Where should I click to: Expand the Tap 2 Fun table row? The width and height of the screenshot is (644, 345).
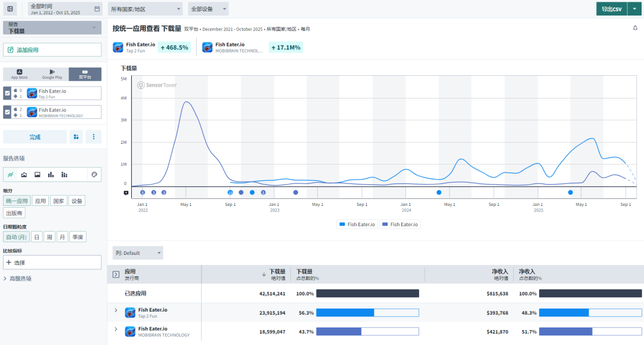[116, 310]
